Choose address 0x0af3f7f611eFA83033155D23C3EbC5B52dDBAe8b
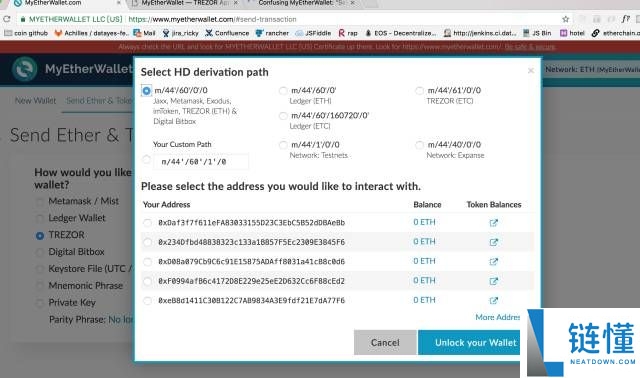This screenshot has height=378, width=640. pos(147,223)
